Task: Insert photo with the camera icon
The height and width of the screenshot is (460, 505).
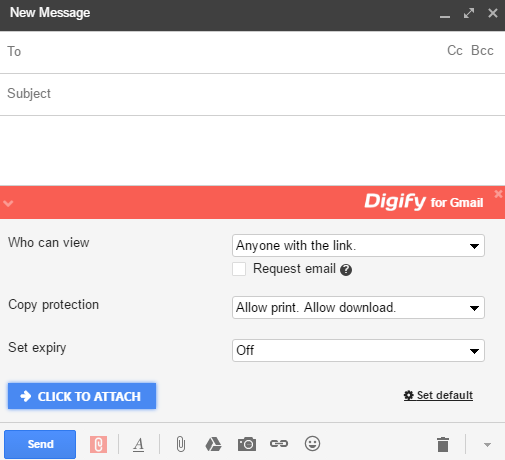Action: [x=247, y=444]
